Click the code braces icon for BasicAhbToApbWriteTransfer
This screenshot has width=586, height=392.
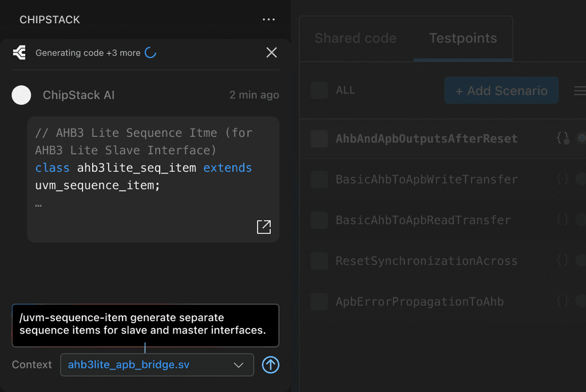[563, 179]
